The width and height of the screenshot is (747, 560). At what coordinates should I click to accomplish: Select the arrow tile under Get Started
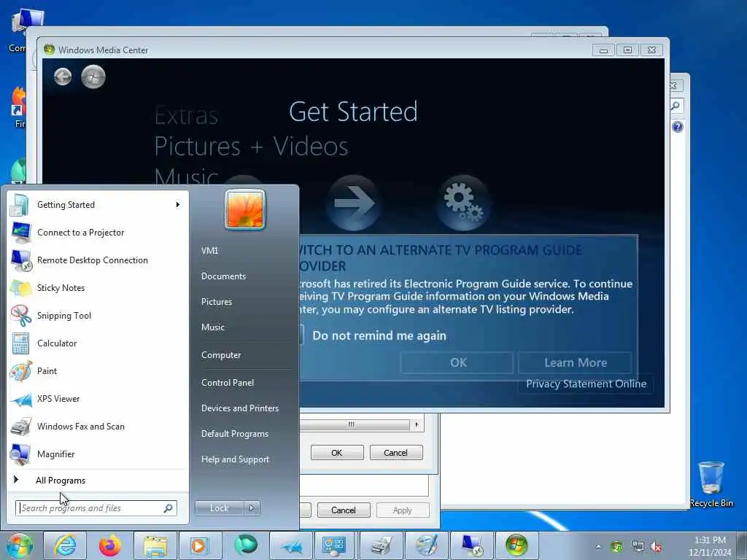pyautogui.click(x=353, y=203)
